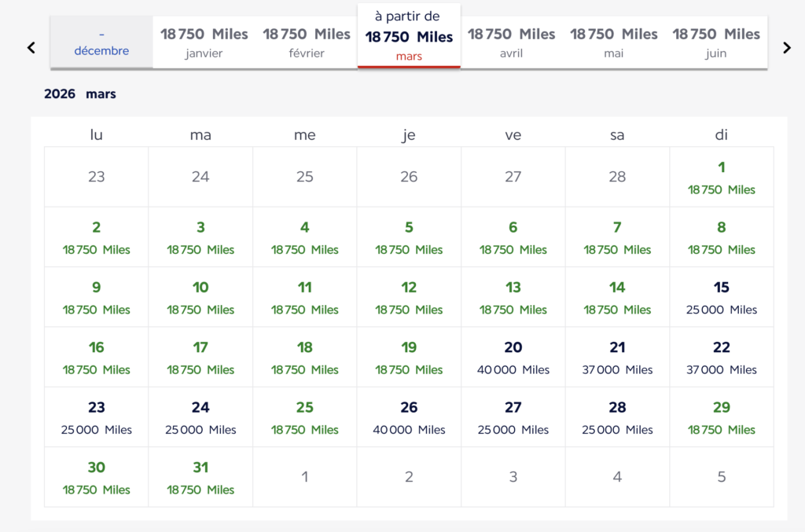View the juin availability tab

[716, 43]
